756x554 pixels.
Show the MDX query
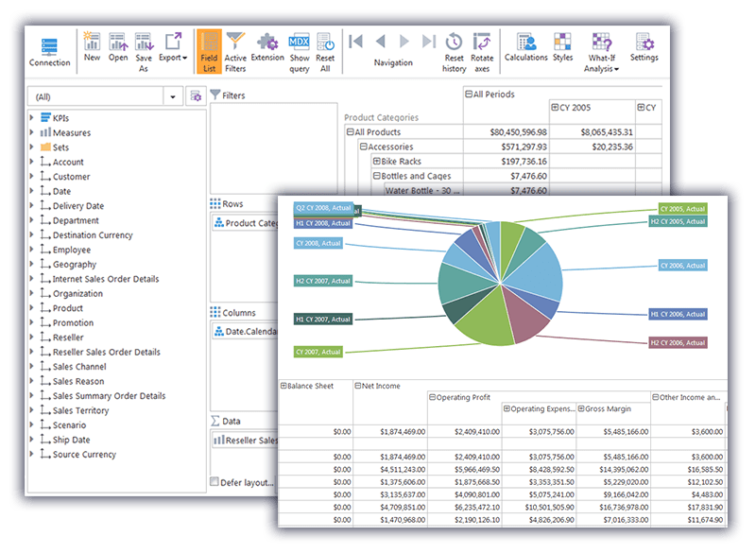point(300,52)
